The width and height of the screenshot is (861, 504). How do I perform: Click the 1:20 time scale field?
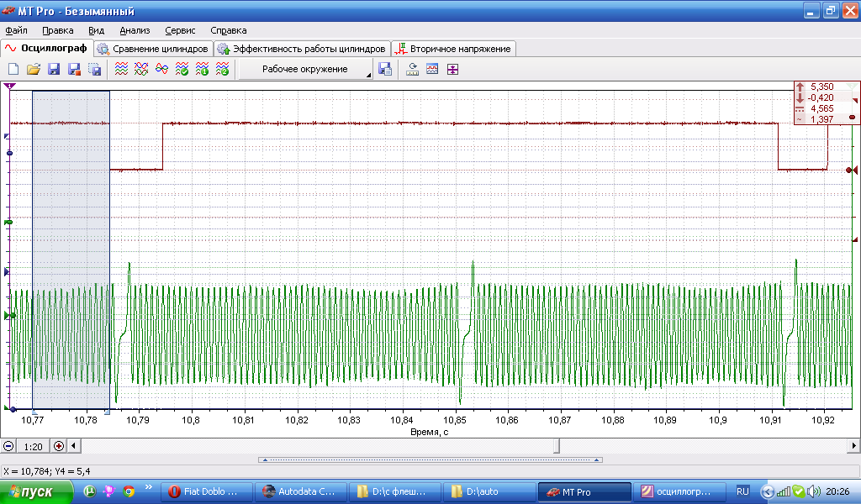(33, 446)
